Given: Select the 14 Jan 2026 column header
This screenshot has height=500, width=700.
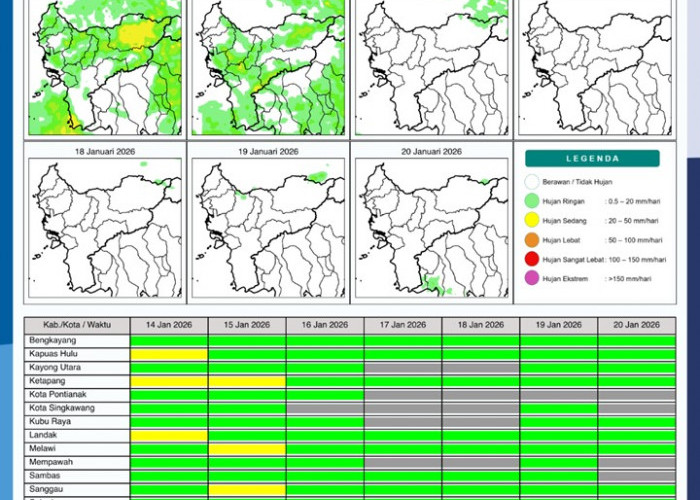Looking at the screenshot, I should [169, 325].
